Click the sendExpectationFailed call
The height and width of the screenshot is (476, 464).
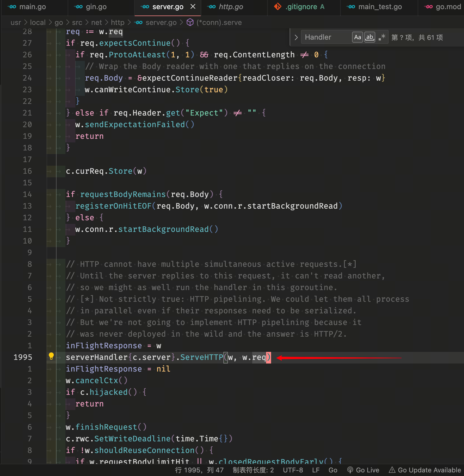pyautogui.click(x=135, y=125)
